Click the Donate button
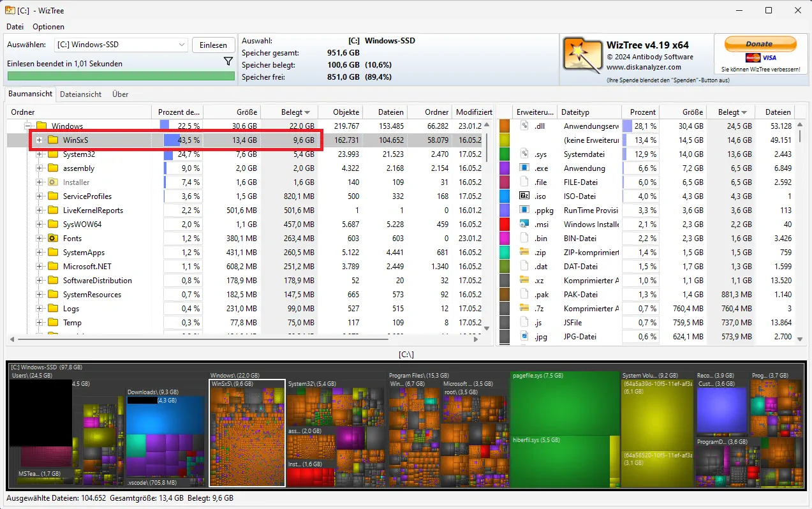The image size is (812, 509). (x=760, y=44)
